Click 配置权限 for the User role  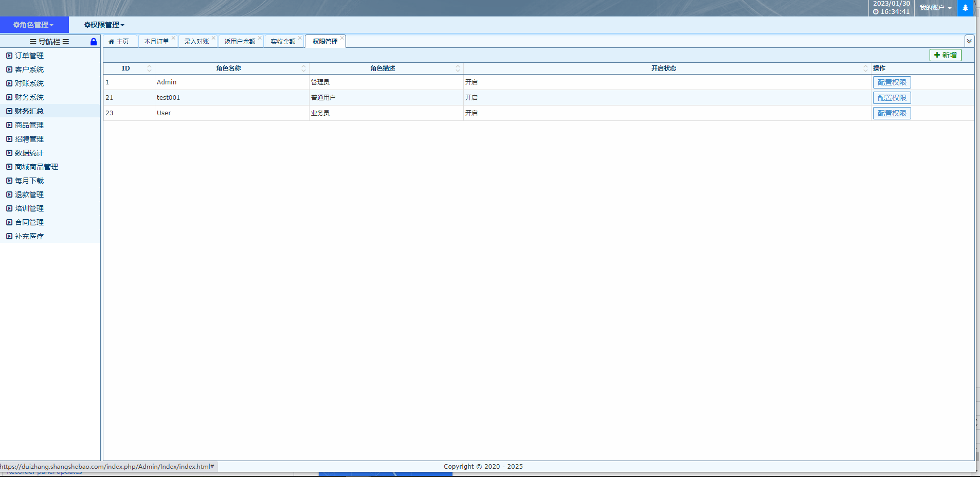(x=892, y=113)
